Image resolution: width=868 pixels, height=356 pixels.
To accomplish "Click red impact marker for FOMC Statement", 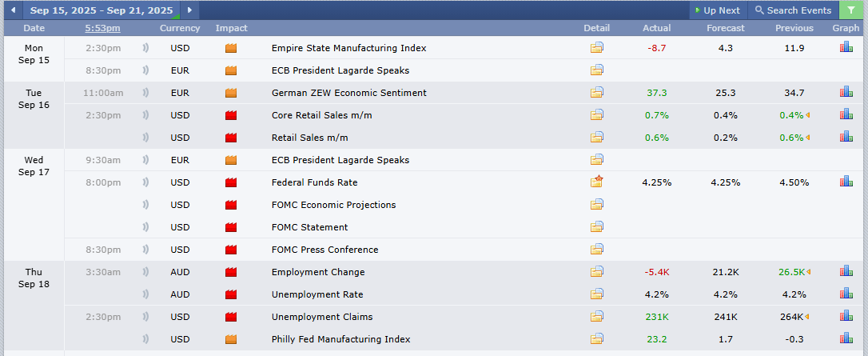I will 232,227.
